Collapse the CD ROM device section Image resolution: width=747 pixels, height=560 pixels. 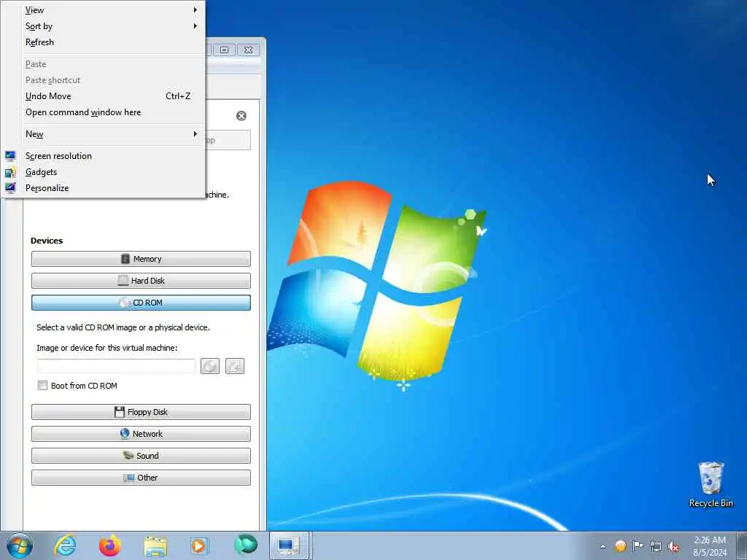click(141, 303)
